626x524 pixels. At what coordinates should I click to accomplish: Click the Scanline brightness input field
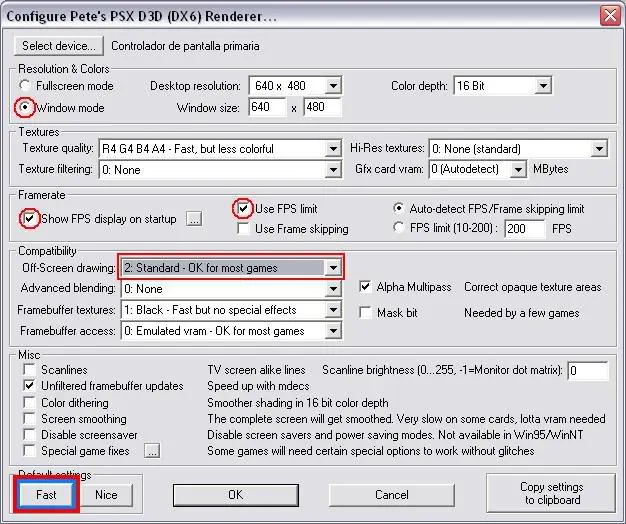click(x=588, y=371)
